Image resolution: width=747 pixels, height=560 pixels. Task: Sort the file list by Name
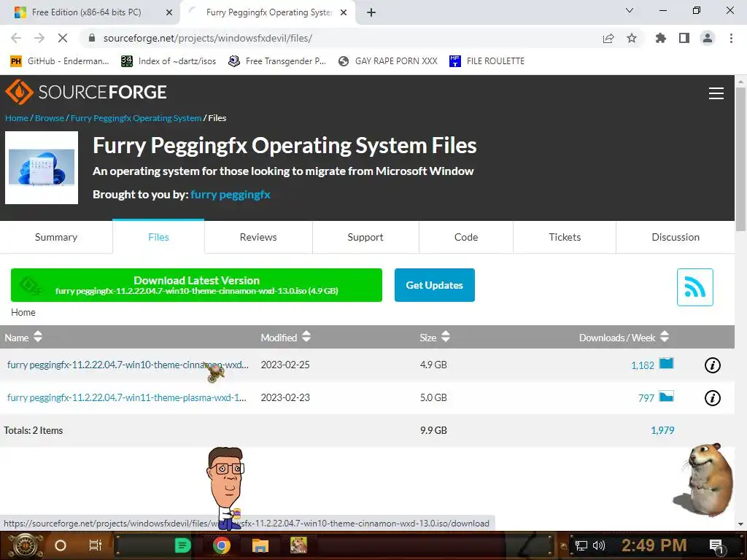pos(23,337)
